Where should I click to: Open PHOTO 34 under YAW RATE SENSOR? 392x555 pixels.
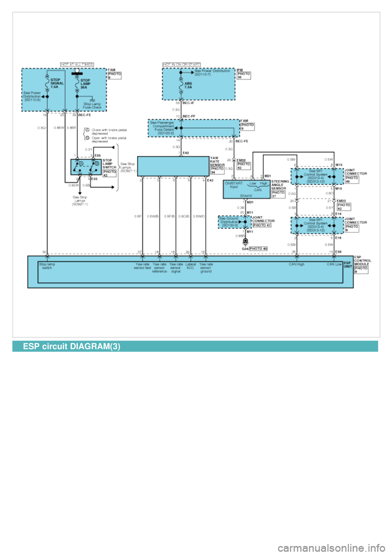pyautogui.click(x=217, y=170)
